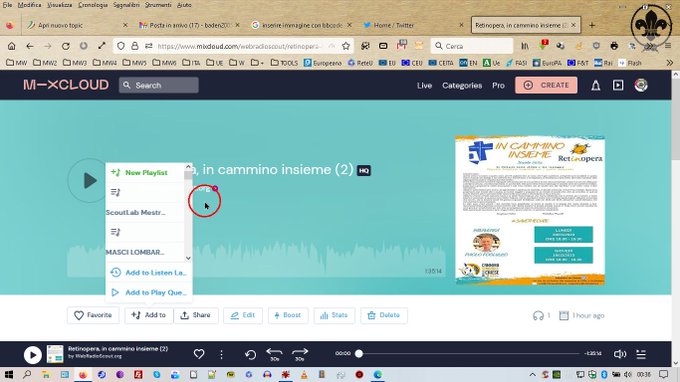The height and width of the screenshot is (382, 680).
Task: Click the Mixcloud search field
Action: (159, 85)
